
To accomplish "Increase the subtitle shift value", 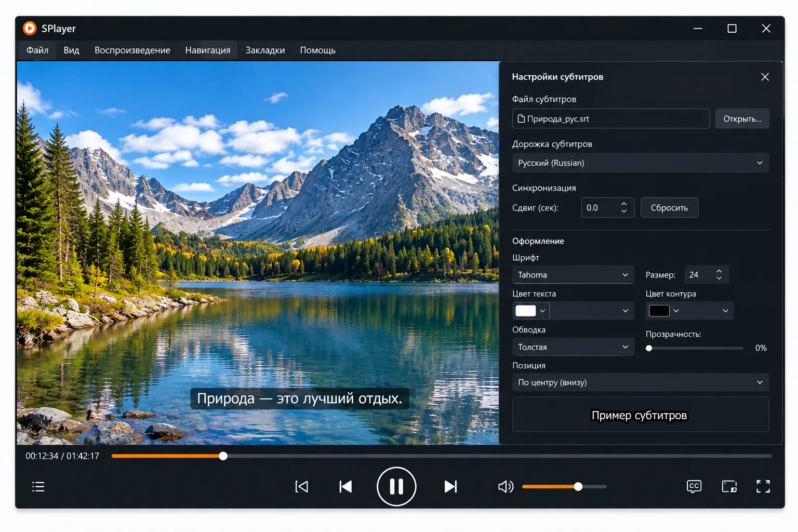I will (624, 203).
